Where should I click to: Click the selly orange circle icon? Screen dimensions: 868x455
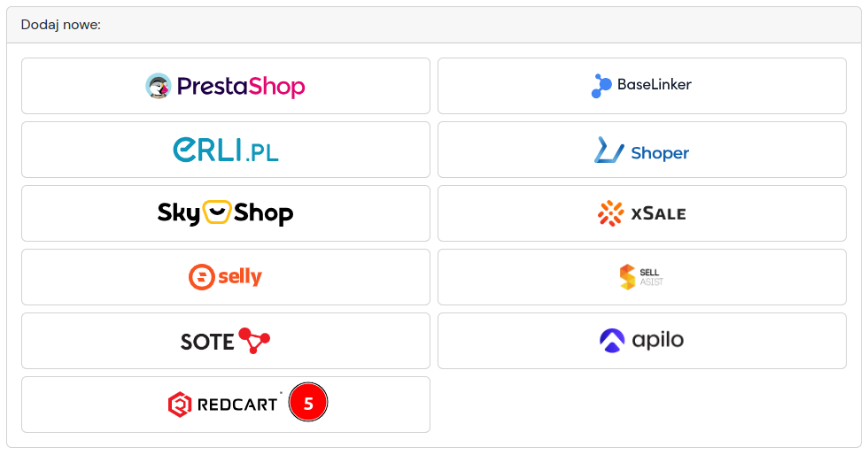pyautogui.click(x=202, y=277)
